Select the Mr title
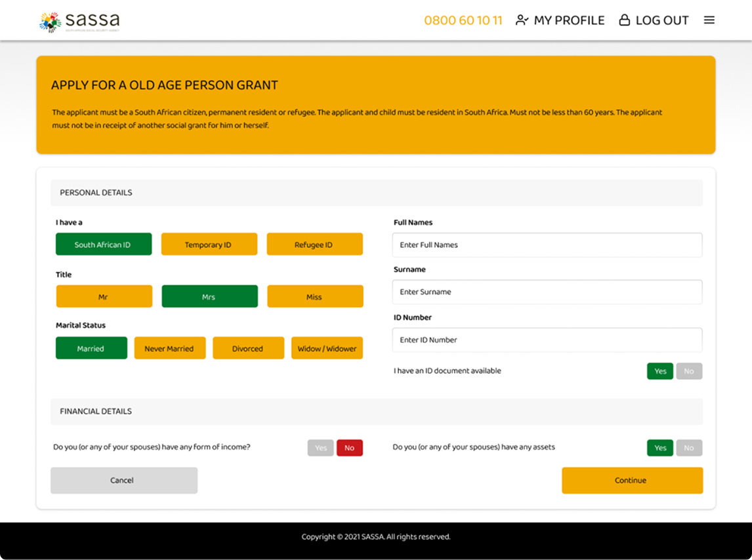This screenshot has width=752, height=560. [104, 296]
